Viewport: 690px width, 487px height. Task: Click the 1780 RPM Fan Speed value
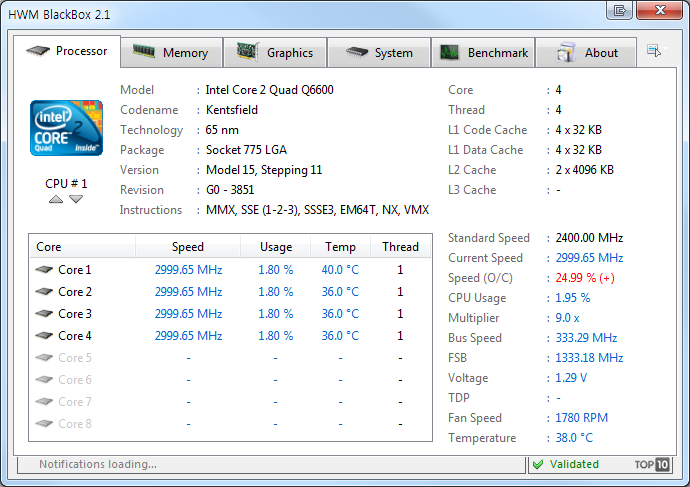[x=581, y=418]
